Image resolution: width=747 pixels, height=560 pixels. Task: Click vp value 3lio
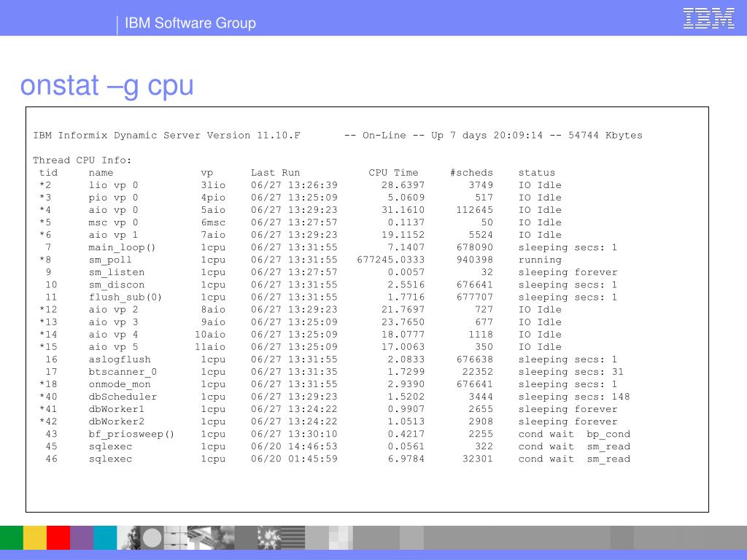[213, 184]
